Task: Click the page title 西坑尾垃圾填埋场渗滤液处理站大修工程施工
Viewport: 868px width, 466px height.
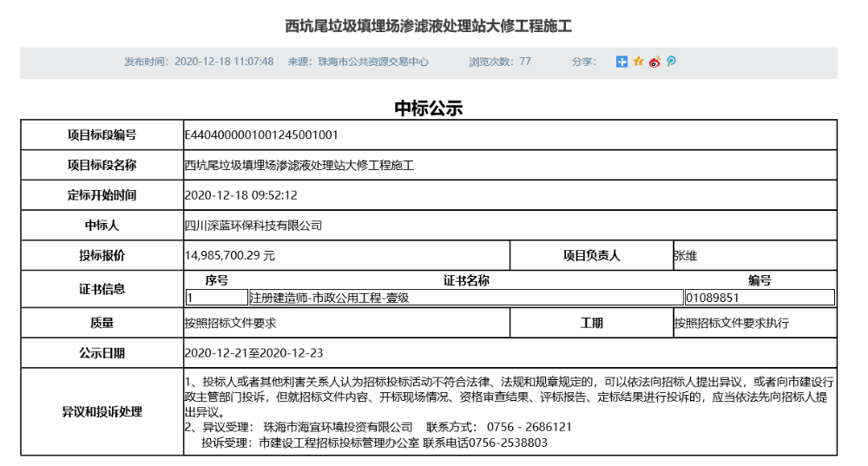Action: pos(429,26)
